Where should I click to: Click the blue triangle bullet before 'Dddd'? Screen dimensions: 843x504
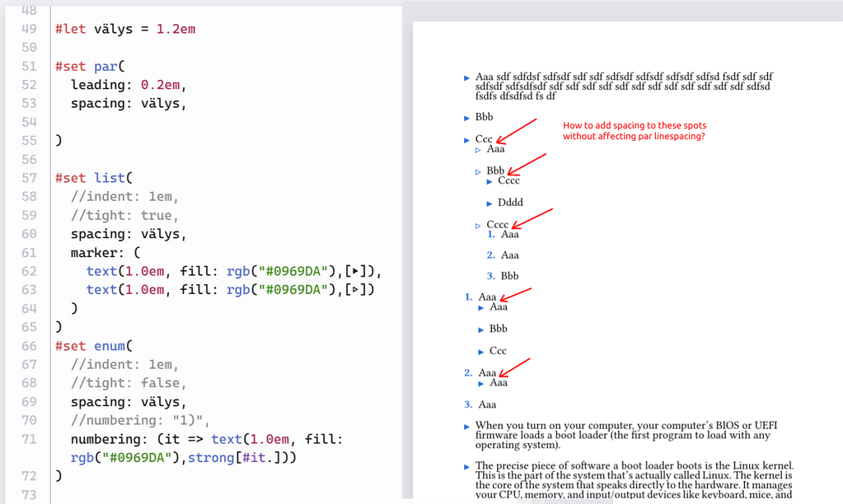tap(489, 202)
